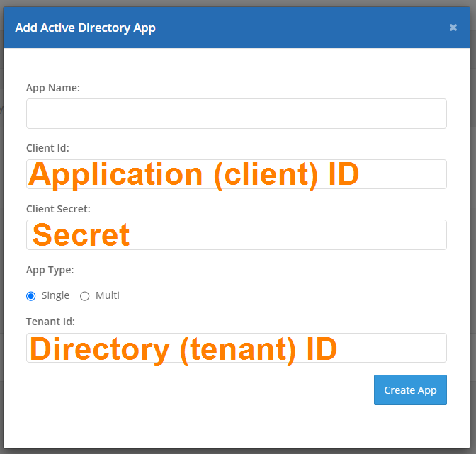Click the "Single" option label text
The image size is (476, 454).
point(55,295)
